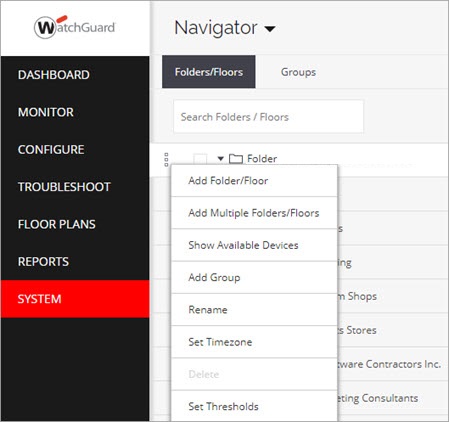Choose Set Timezone option
The width and height of the screenshot is (449, 422).
(254, 342)
